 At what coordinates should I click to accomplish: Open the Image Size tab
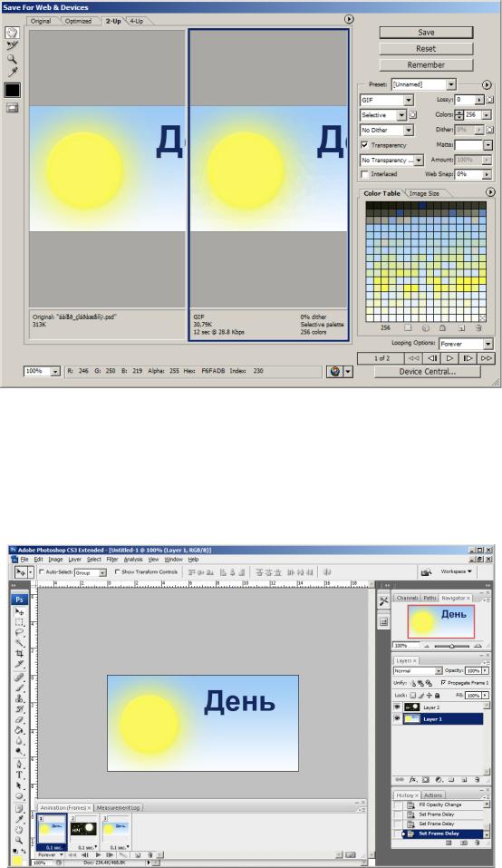point(424,193)
